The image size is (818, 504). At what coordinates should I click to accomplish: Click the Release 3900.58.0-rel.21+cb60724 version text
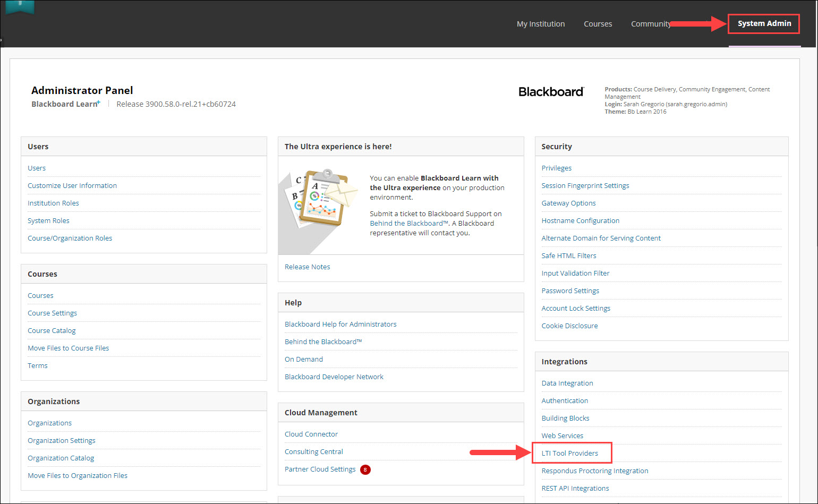[x=176, y=104]
